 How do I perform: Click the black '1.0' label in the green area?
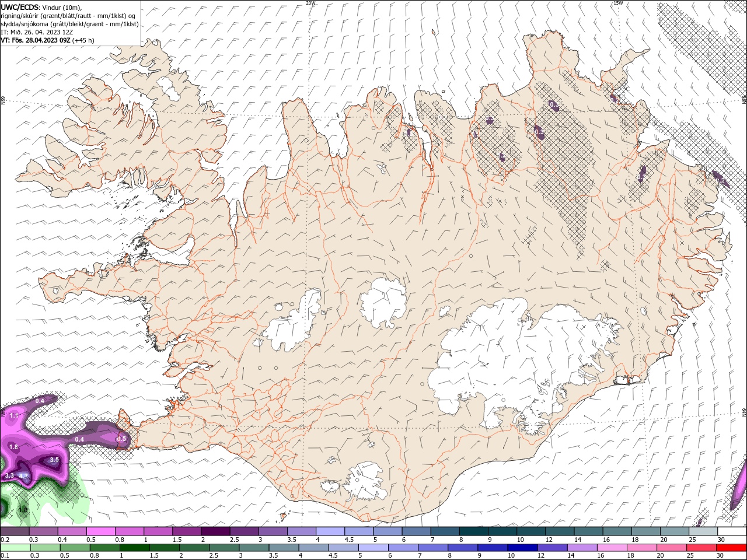pyautogui.click(x=23, y=509)
